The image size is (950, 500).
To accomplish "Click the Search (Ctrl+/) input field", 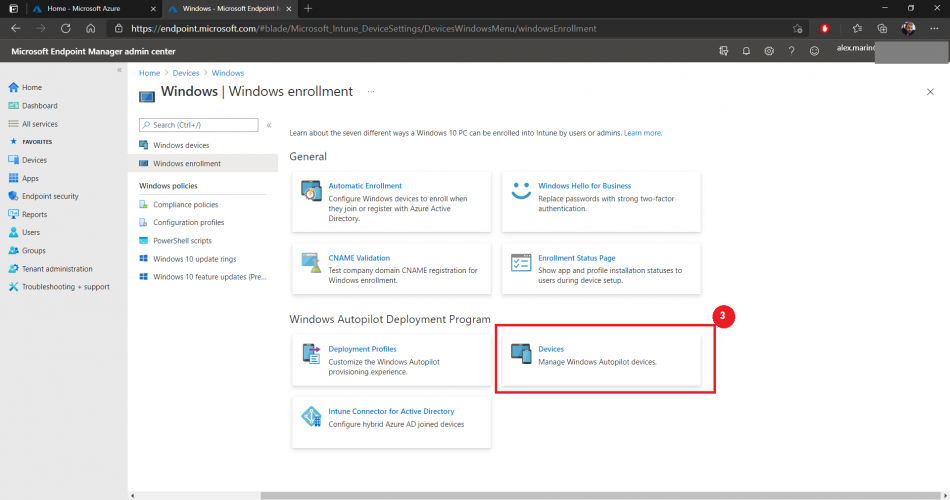I will 199,125.
